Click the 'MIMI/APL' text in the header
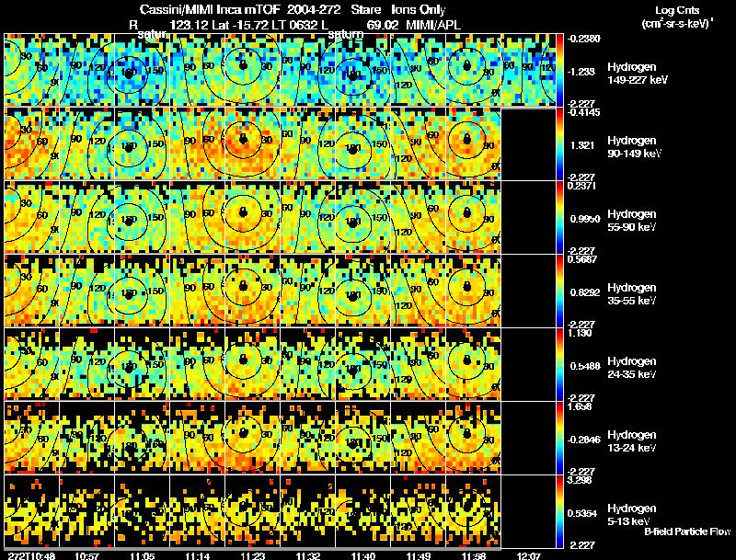 [433, 25]
